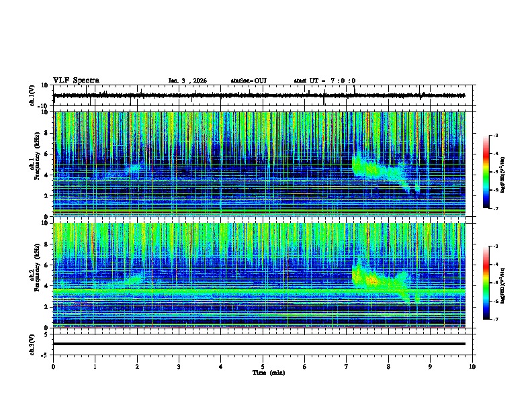Click the '8' kHz tick on ch.2 spectrogram
The height and width of the screenshot is (411, 532).
tap(46, 244)
